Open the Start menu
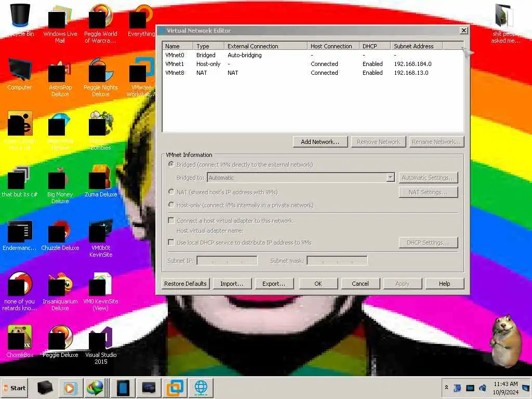 pos(15,388)
